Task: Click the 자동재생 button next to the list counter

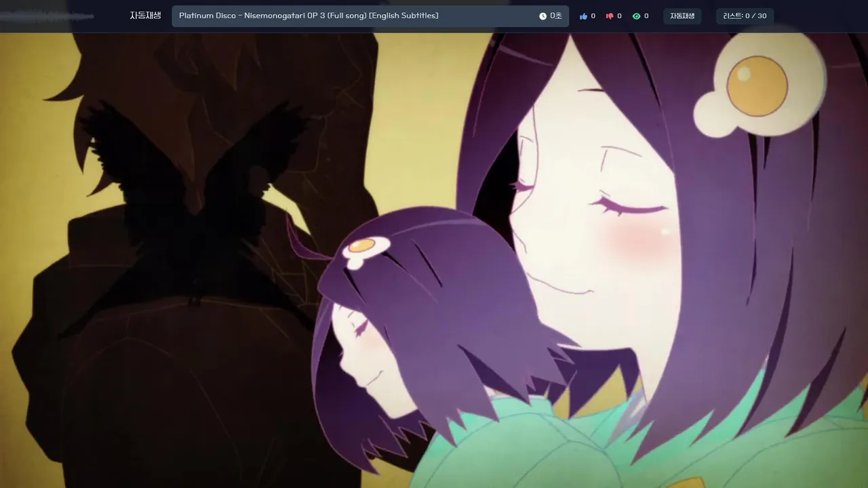Action: [x=682, y=16]
